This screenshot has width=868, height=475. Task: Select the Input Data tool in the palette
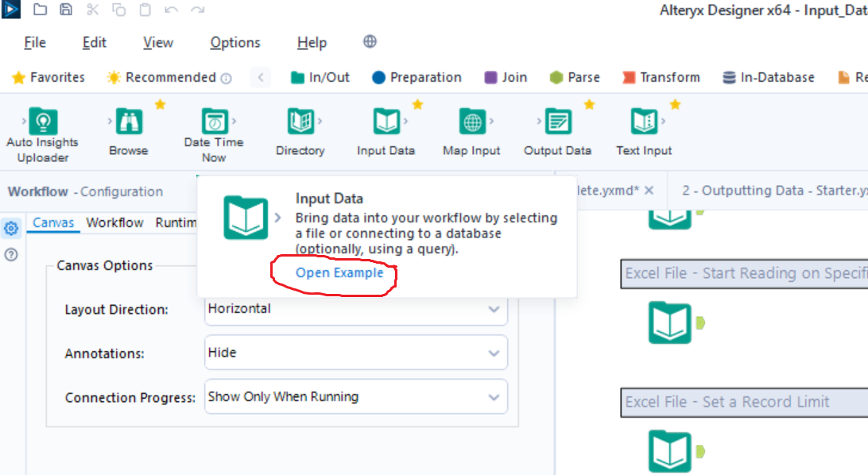[x=386, y=132]
